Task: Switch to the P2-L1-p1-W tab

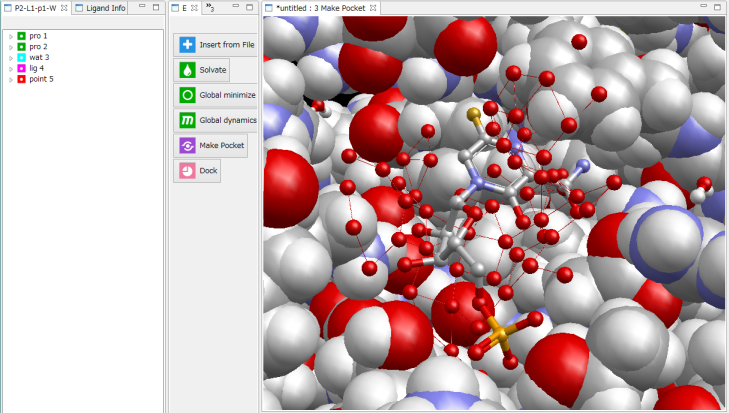Action: (36, 8)
